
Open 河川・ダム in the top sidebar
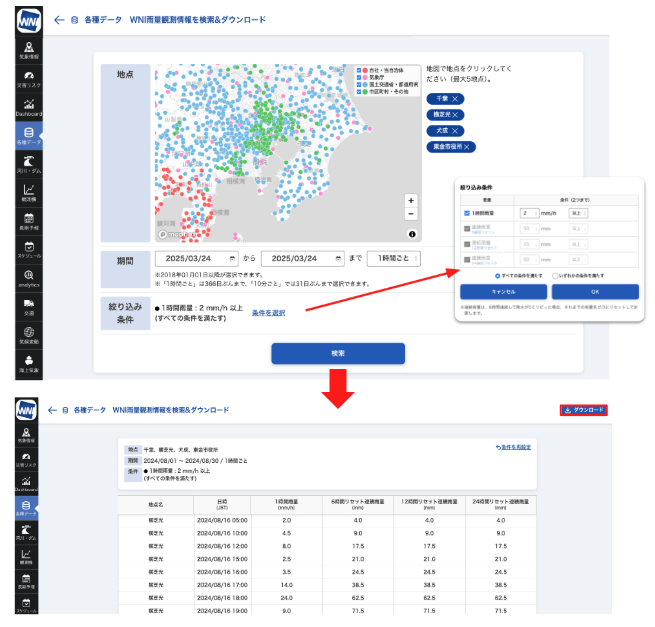pos(28,163)
